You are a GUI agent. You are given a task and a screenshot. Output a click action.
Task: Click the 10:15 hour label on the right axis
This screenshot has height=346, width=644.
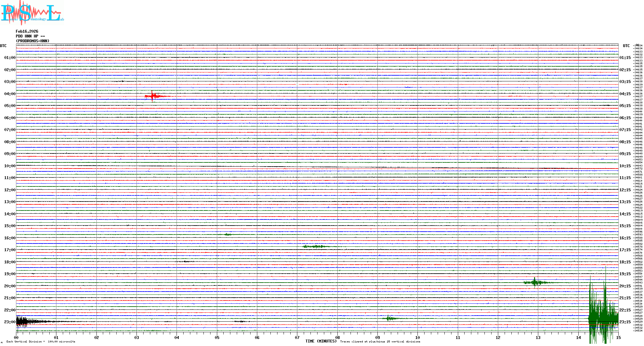click(x=625, y=166)
